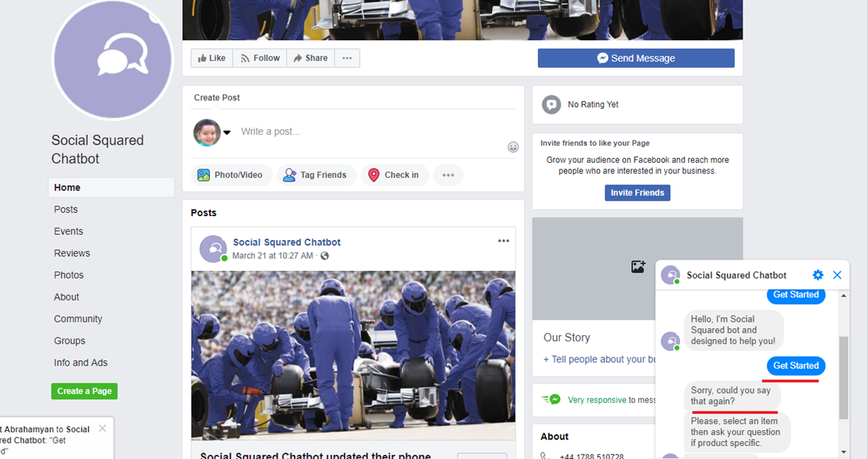
Task: Close the Social Squared Chatbot chat window
Action: click(x=837, y=275)
